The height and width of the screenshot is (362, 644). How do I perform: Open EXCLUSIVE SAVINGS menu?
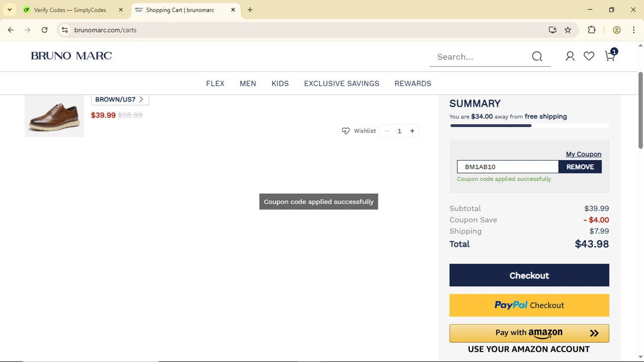(342, 84)
